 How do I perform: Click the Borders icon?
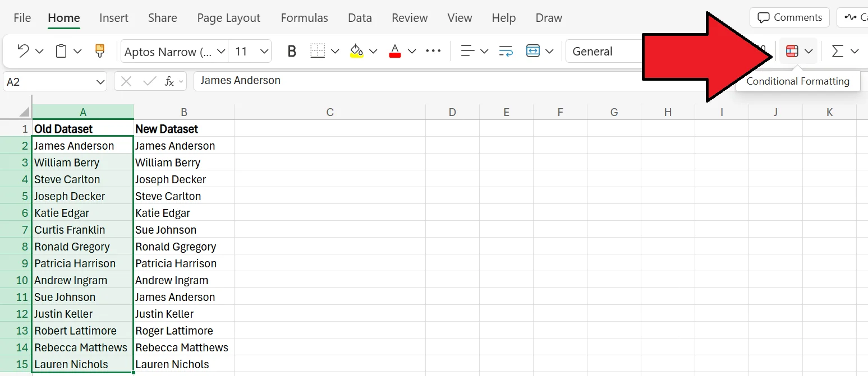click(317, 50)
